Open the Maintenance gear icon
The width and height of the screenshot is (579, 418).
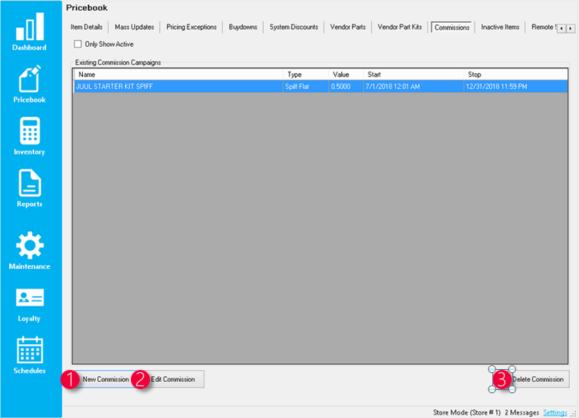pyautogui.click(x=30, y=245)
